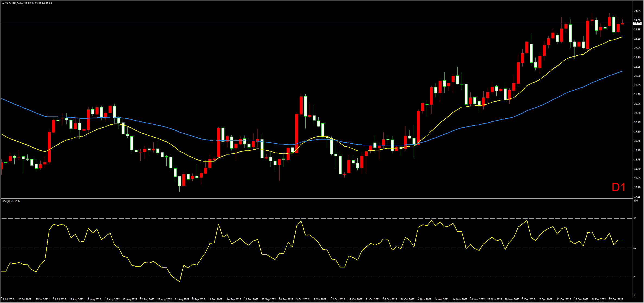The image size is (644, 303).
Task: Click the 3 Oct 2022 date label
Action: [x=303, y=299]
